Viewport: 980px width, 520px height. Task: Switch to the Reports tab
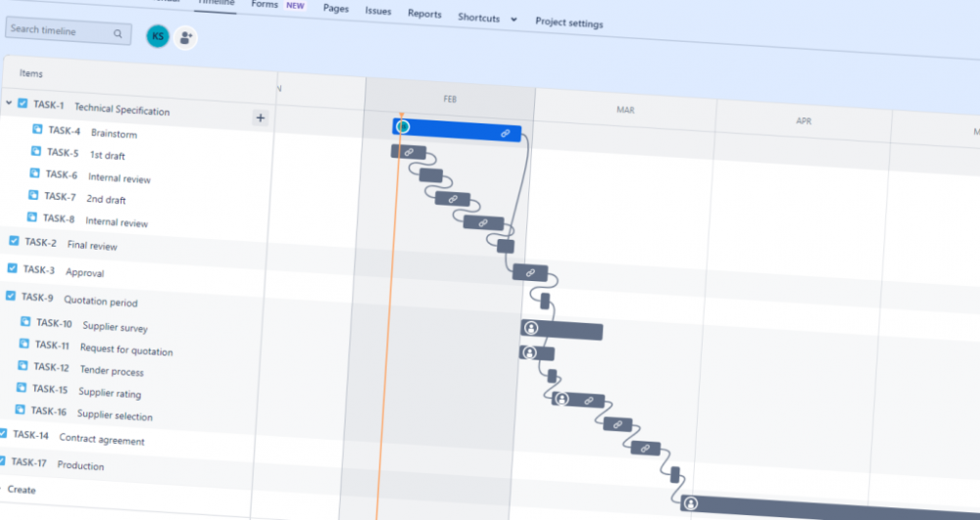click(424, 14)
